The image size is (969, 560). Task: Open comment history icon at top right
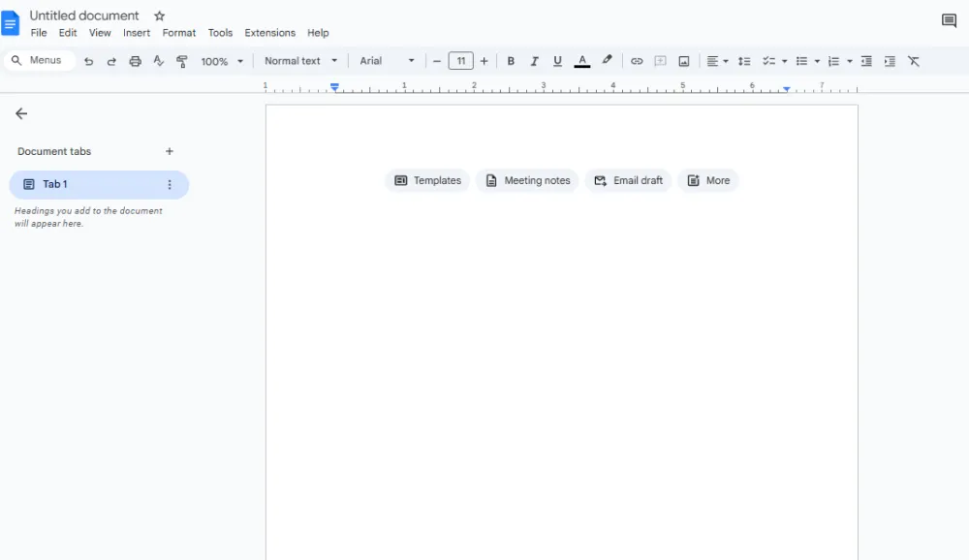click(x=949, y=21)
